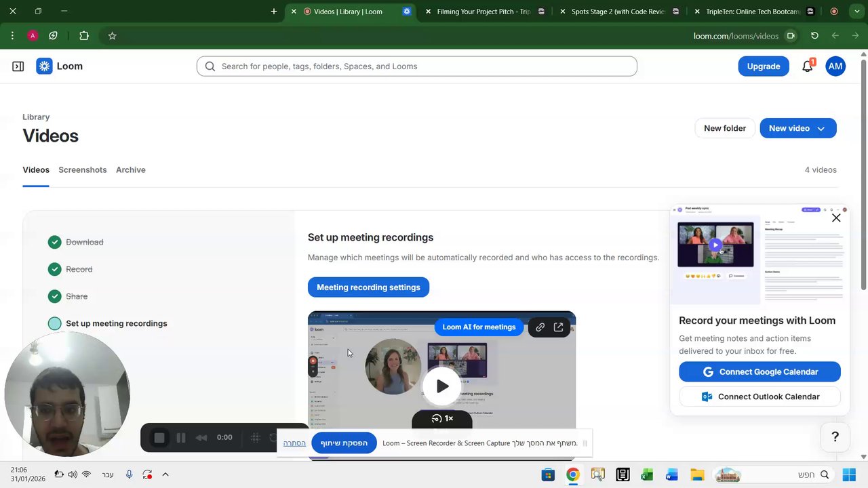Copy link icon on tutorial video

point(540,327)
